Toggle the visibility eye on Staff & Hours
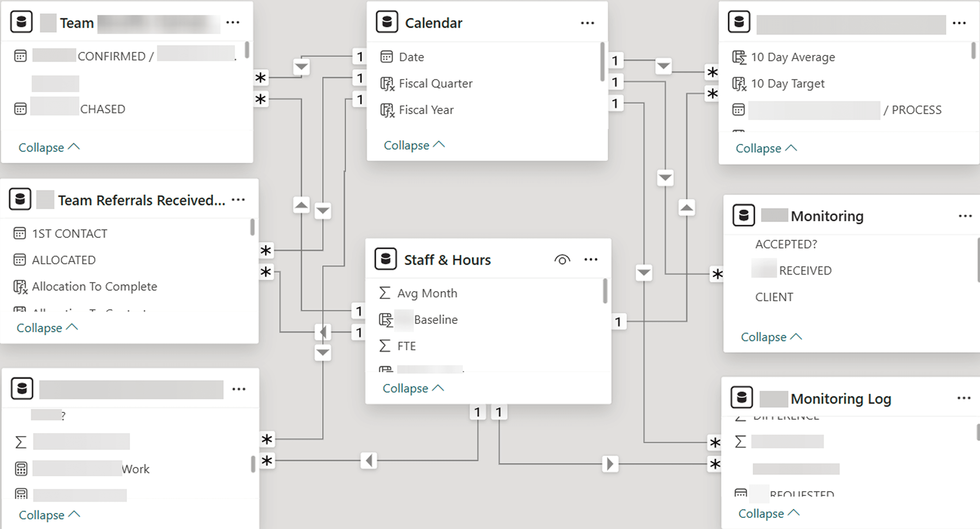 pyautogui.click(x=562, y=259)
